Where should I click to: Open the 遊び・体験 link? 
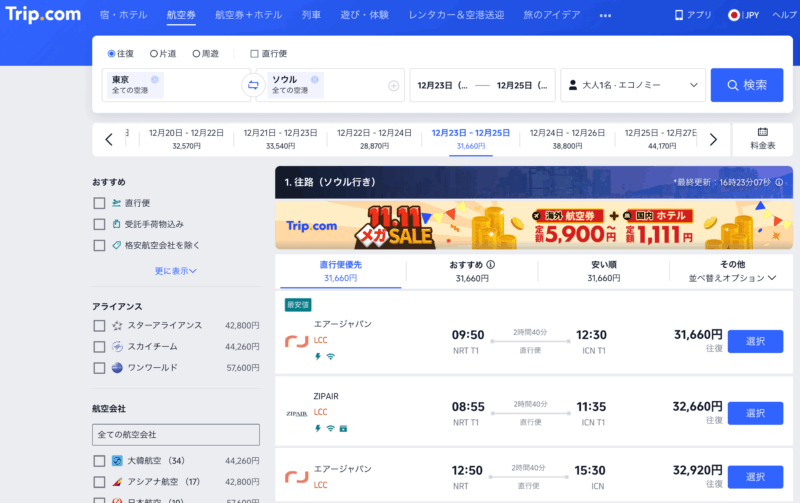coord(365,15)
